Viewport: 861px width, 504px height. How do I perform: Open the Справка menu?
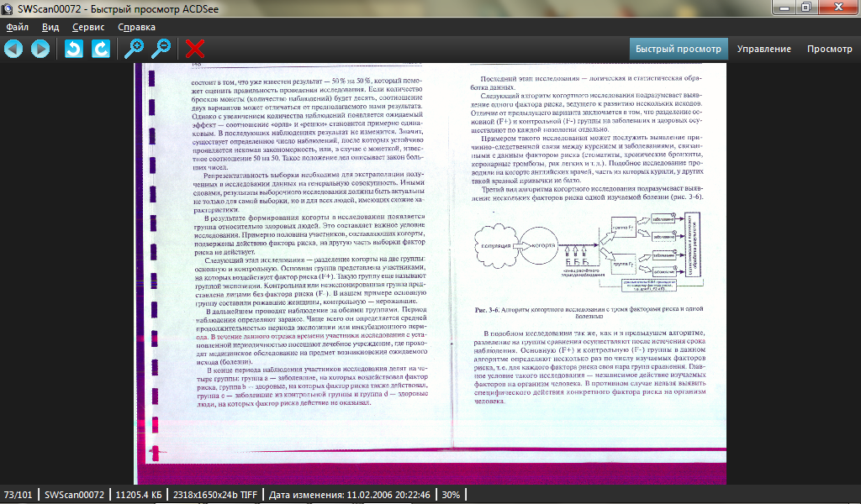pyautogui.click(x=137, y=27)
